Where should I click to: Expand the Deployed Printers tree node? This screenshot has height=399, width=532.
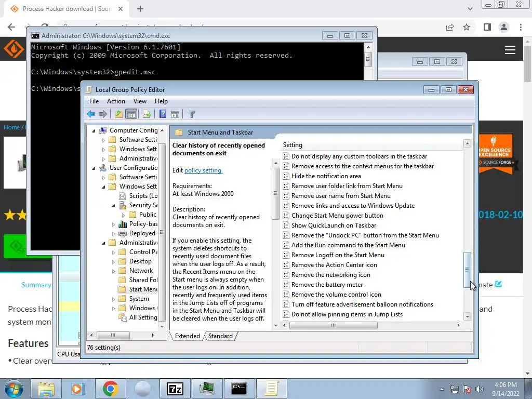click(114, 233)
